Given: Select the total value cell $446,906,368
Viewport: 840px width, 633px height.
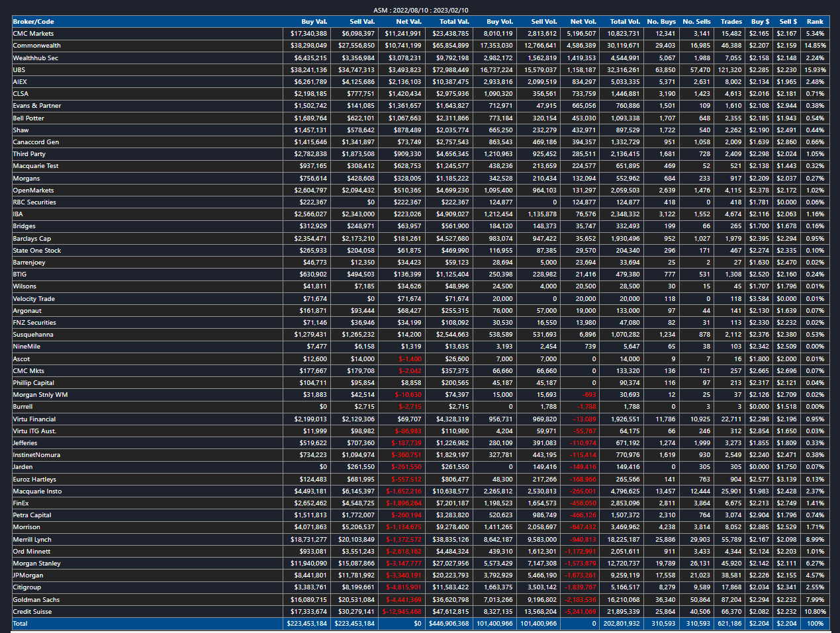Looking at the screenshot, I should pos(449,624).
